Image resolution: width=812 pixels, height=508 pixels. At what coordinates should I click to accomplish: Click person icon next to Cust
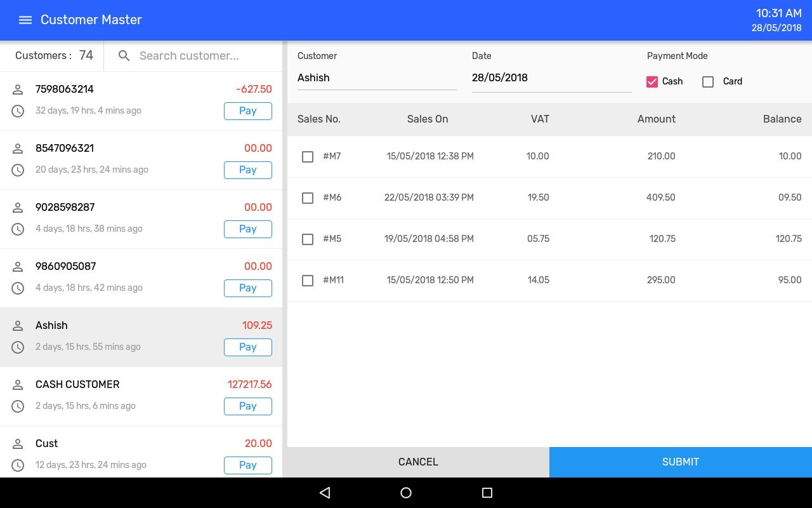tap(18, 444)
